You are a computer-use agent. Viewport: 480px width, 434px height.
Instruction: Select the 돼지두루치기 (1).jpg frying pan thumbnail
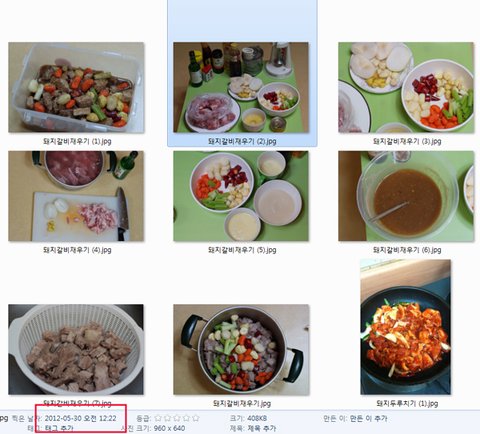click(406, 327)
